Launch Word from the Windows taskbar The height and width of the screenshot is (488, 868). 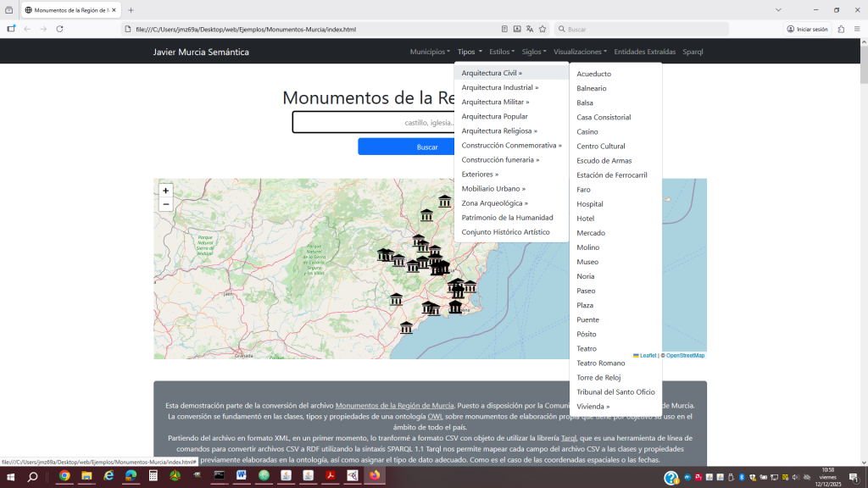coord(241,476)
